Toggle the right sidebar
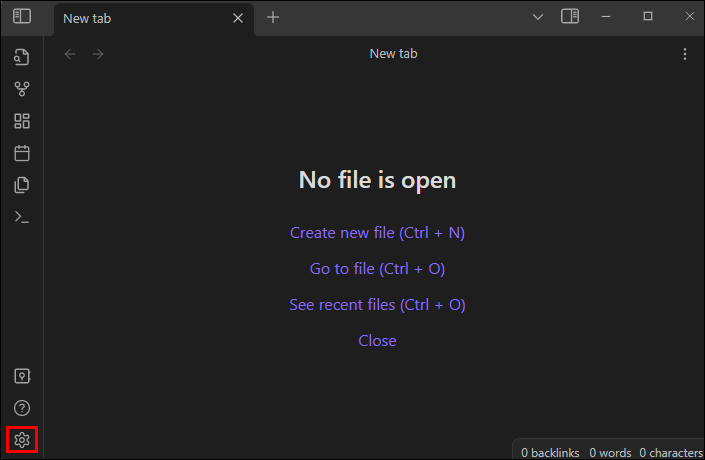This screenshot has width=705, height=460. click(570, 17)
